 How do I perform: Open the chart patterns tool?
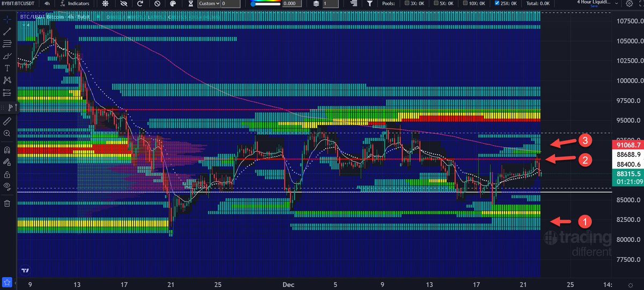tap(7, 80)
